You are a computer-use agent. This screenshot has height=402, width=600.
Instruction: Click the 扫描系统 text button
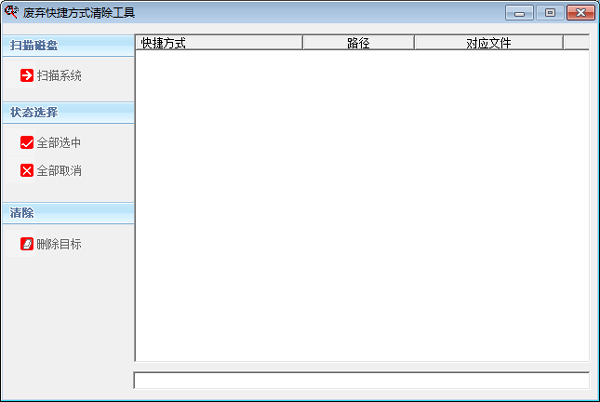(59, 76)
